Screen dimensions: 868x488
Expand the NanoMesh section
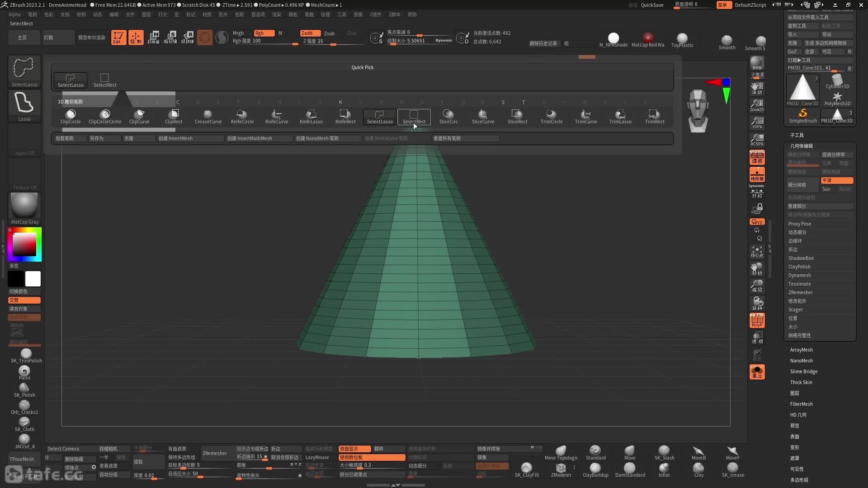coord(801,361)
